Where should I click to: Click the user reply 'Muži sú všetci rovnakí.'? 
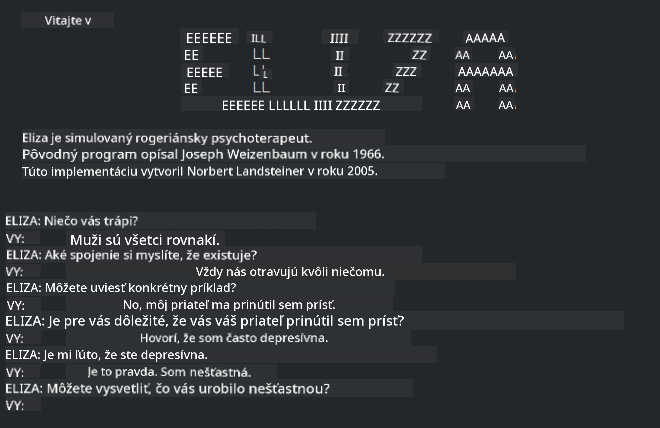[x=145, y=240]
